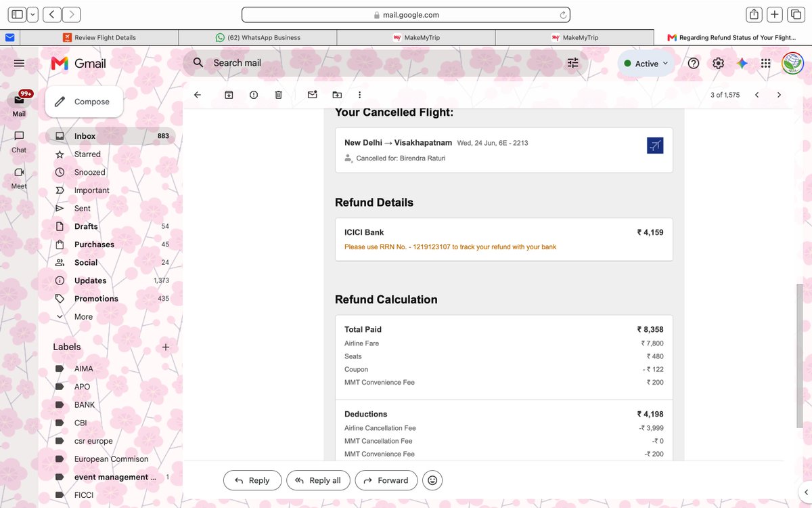Switch to the WhatsApp Business tab

[258, 37]
